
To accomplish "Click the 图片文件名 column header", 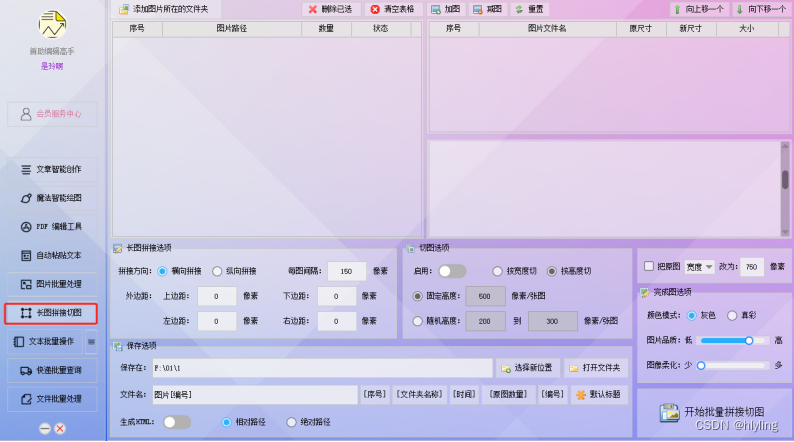I will point(547,29).
